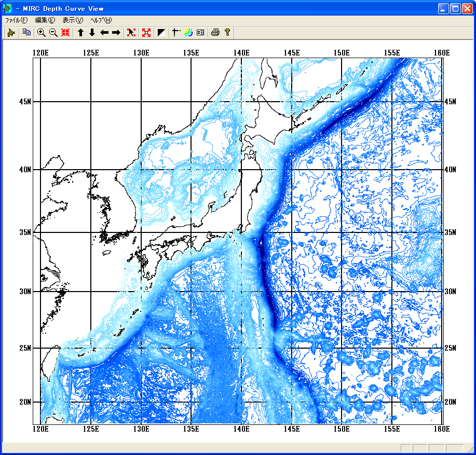The width and height of the screenshot is (476, 455).
Task: Click the yellow question mark help icon
Action: [x=227, y=33]
